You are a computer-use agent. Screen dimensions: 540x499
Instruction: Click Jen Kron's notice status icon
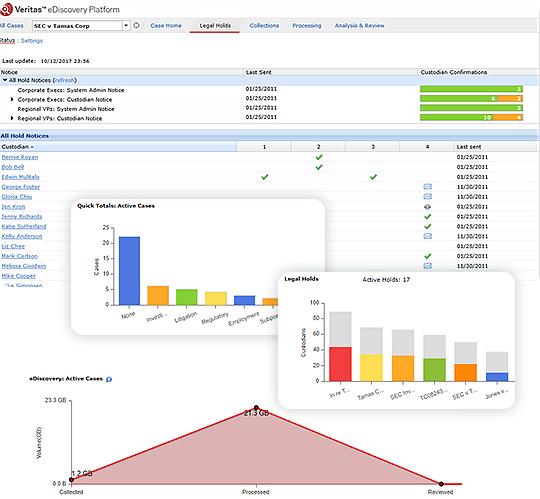click(427, 207)
